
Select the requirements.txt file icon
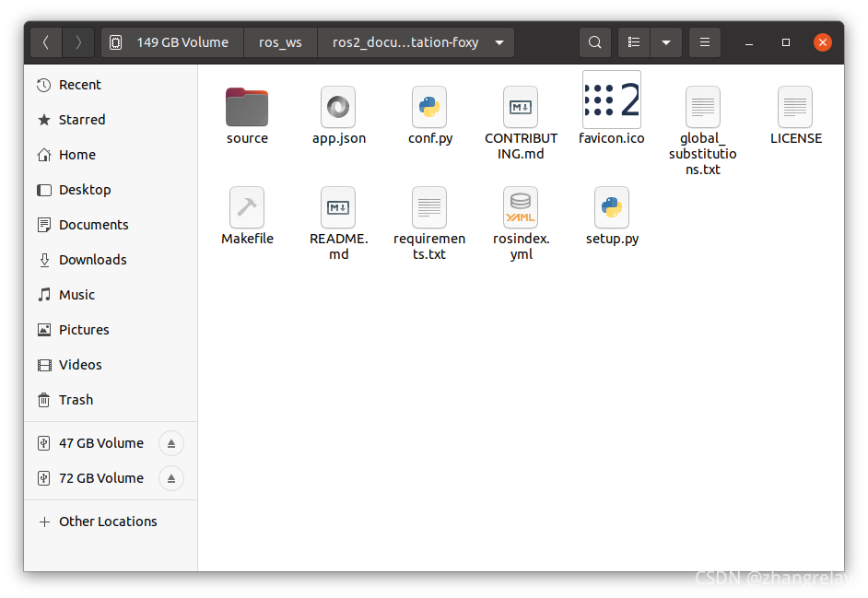(429, 207)
